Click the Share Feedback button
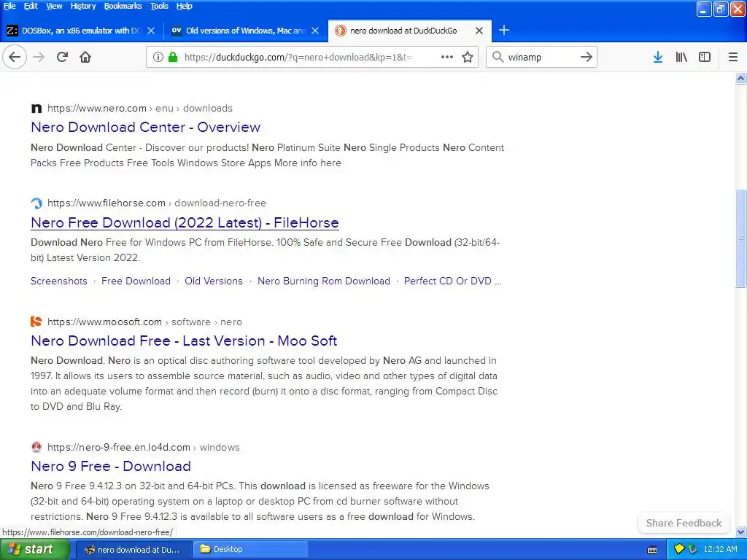This screenshot has height=560, width=747. click(683, 523)
